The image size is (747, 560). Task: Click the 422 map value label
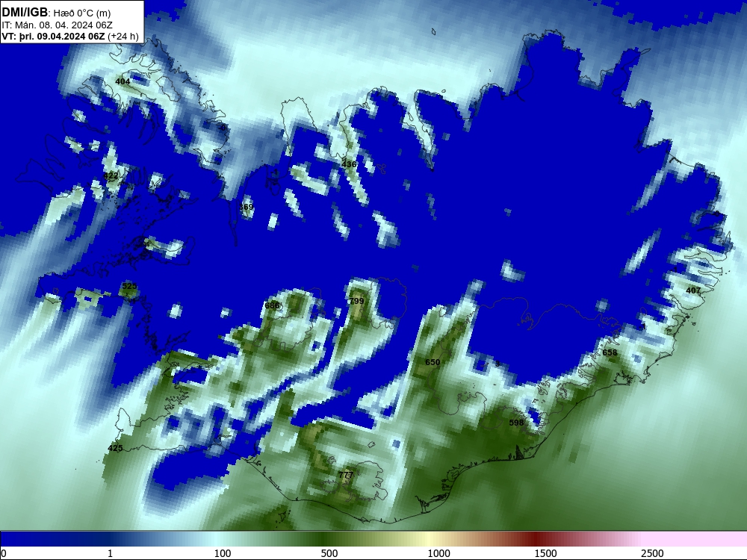click(x=111, y=176)
